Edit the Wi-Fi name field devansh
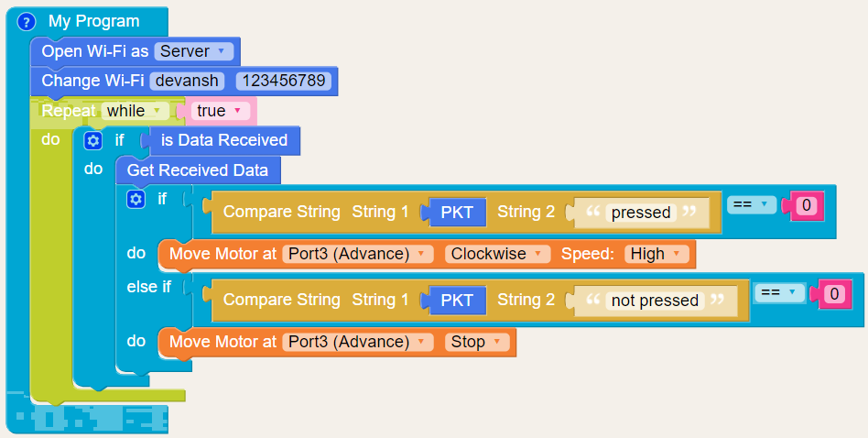 point(189,81)
